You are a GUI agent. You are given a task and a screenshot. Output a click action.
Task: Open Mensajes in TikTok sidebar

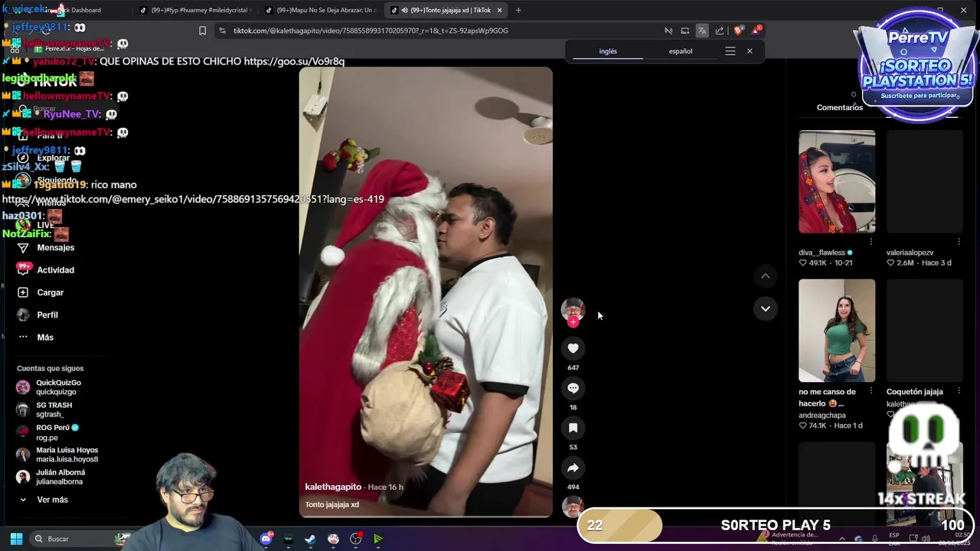click(46, 248)
